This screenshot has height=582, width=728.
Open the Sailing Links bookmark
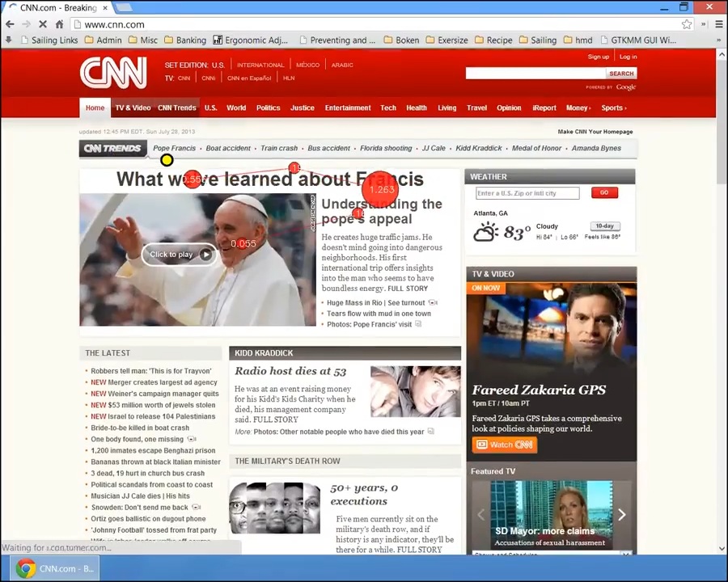pyautogui.click(x=49, y=40)
